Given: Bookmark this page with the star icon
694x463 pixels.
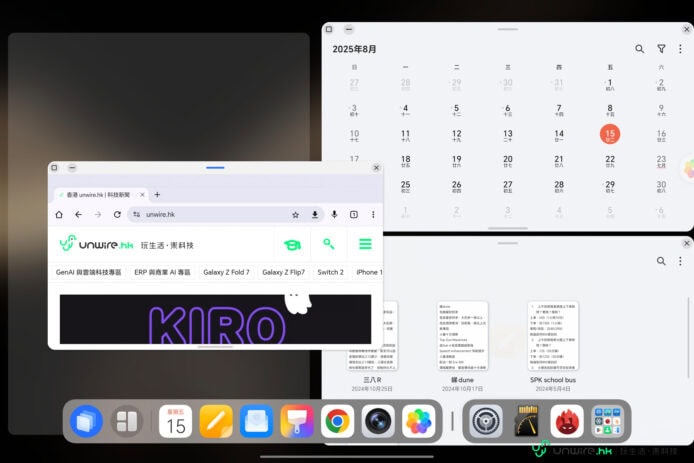Looking at the screenshot, I should tap(295, 214).
